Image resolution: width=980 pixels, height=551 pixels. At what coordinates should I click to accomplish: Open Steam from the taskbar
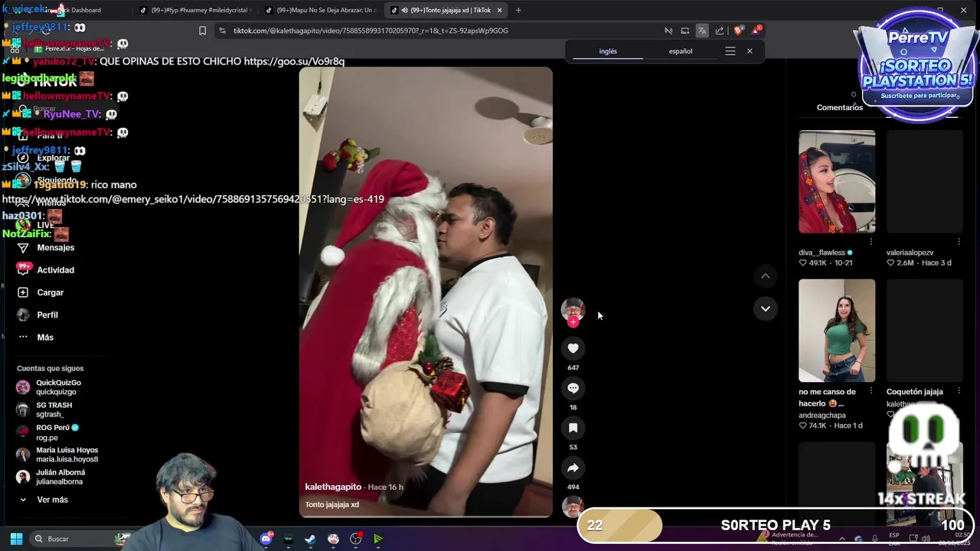click(x=310, y=539)
